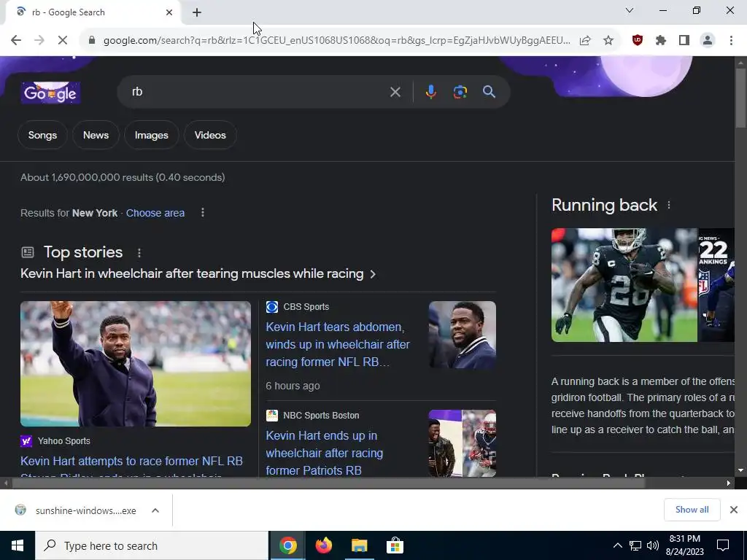Open more options next to Top stories
This screenshot has width=747, height=560.
coord(139,253)
